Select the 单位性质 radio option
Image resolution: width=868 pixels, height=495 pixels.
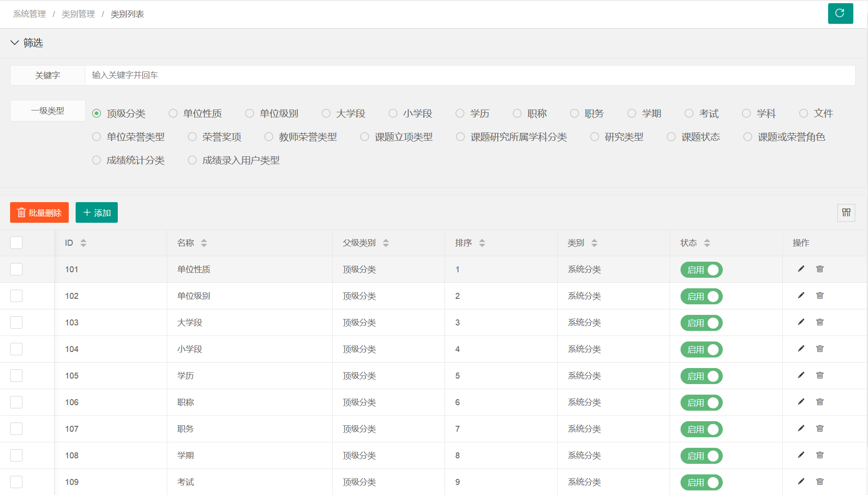(x=173, y=113)
